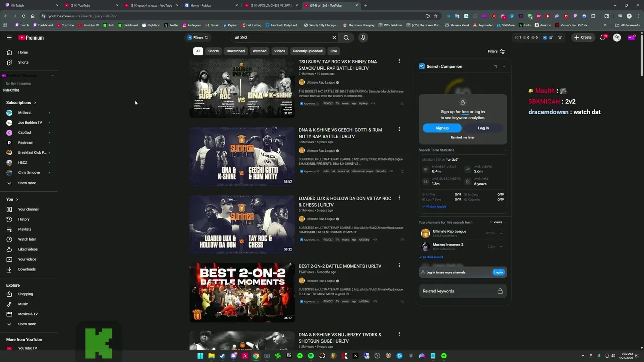Open more options for Masked Inasense 2

click(502, 247)
